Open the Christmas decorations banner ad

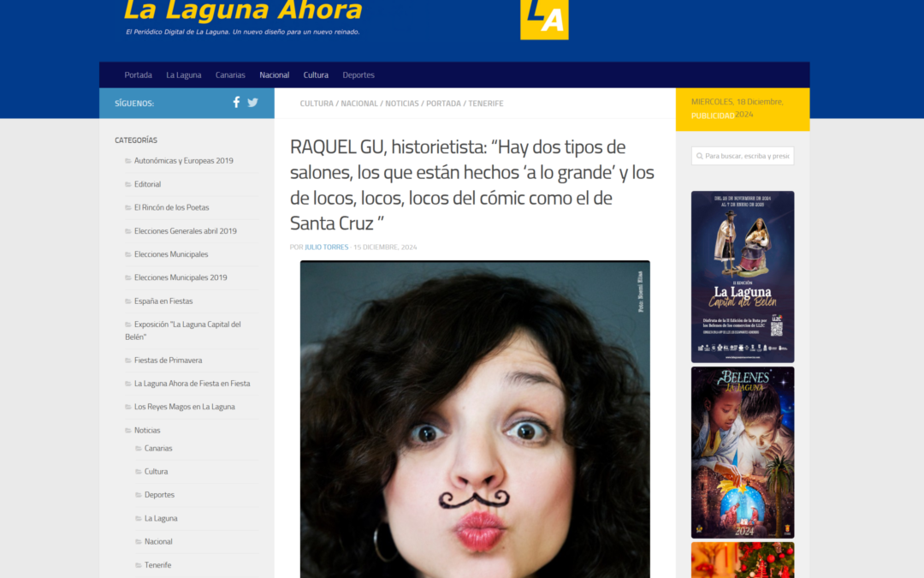pos(743,560)
